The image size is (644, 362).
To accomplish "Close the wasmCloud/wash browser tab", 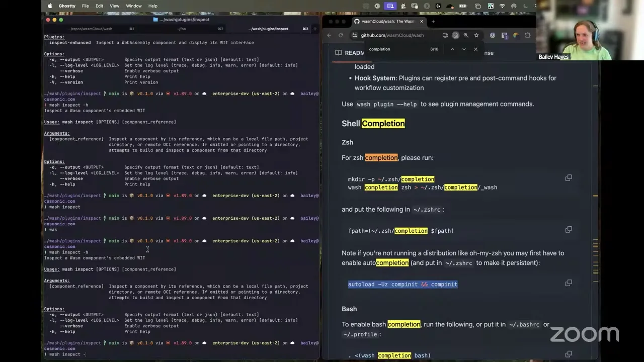I will (x=422, y=21).
